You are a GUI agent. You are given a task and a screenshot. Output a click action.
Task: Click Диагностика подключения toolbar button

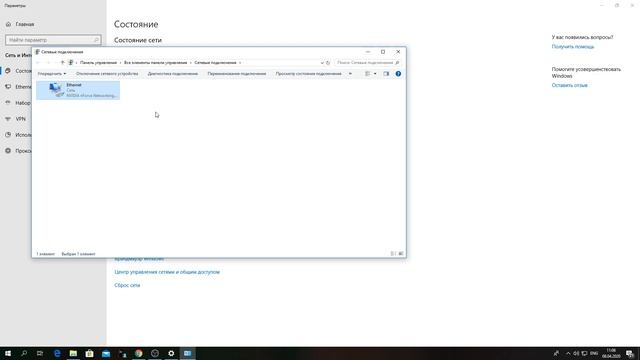pos(173,74)
